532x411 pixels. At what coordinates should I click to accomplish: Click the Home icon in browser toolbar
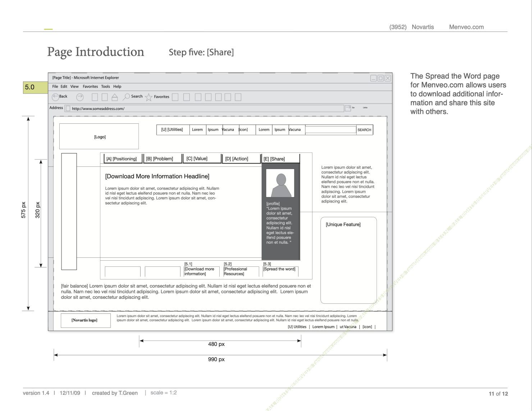point(115,97)
